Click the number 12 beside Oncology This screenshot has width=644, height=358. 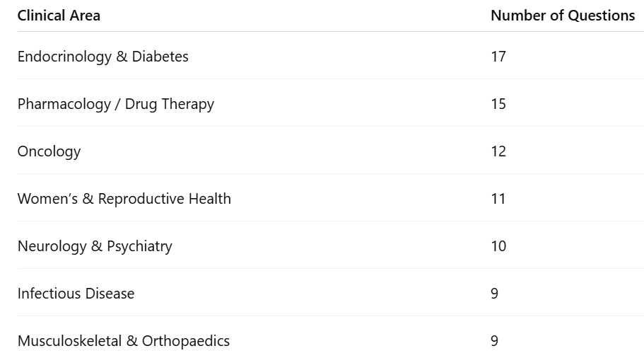point(498,151)
